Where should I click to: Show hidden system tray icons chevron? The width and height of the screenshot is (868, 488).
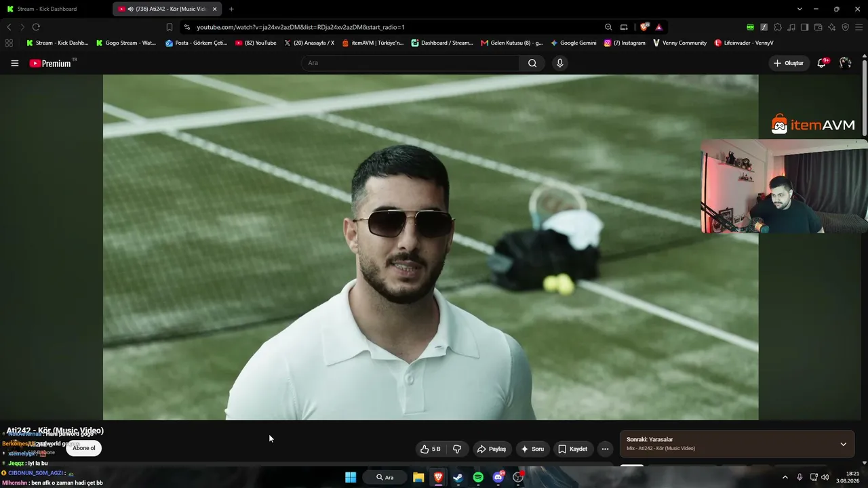(785, 477)
